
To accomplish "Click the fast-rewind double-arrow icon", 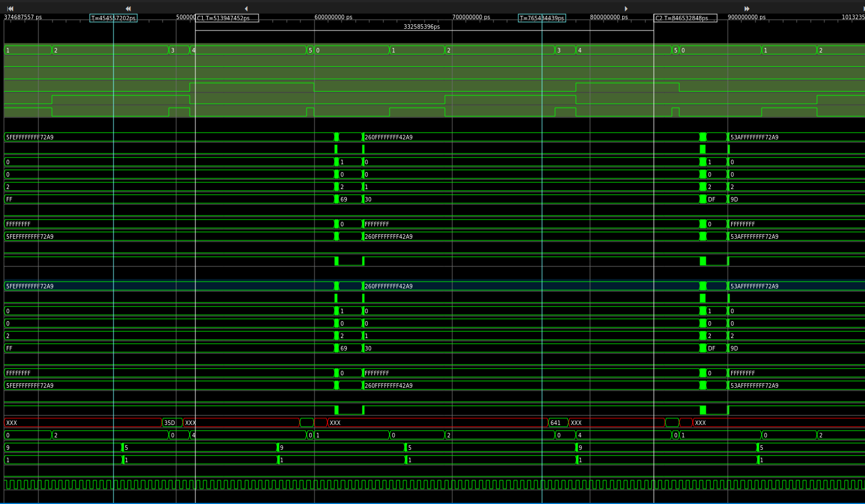I will [128, 8].
